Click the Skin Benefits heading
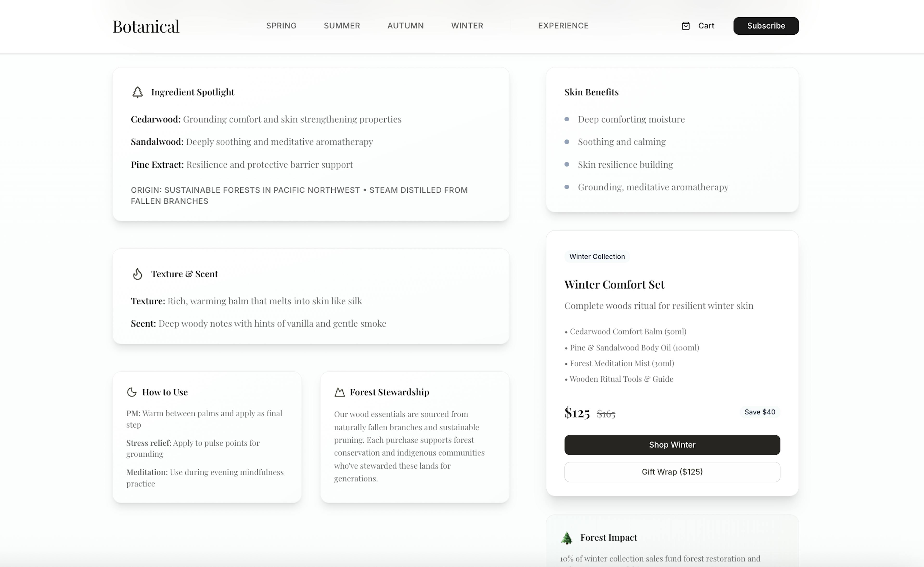The width and height of the screenshot is (924, 567). (591, 92)
